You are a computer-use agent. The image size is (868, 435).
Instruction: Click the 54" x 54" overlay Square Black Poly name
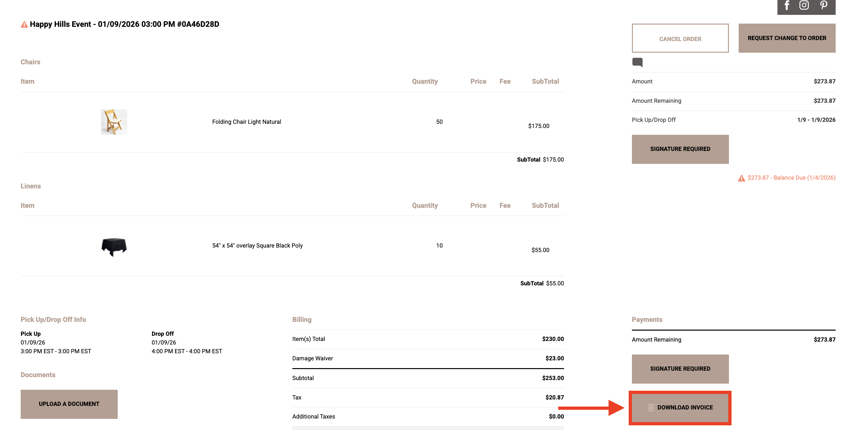click(257, 246)
